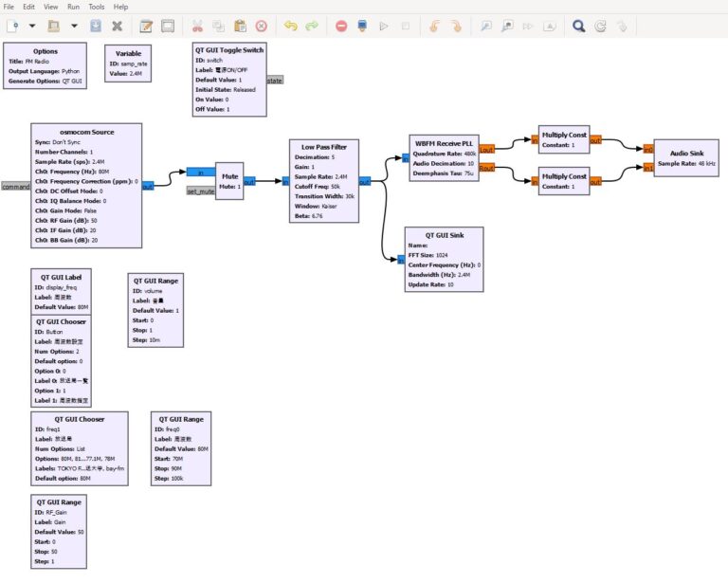Click the volume QT GUI Range block

(x=154, y=311)
